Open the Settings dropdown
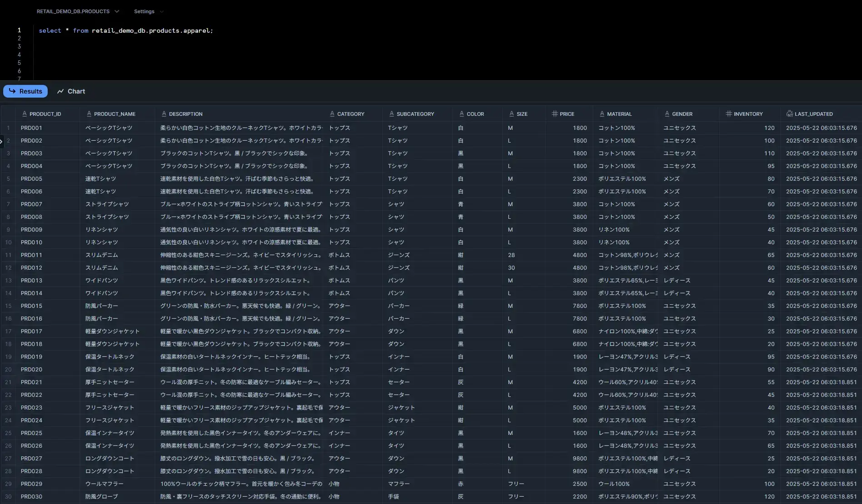 [148, 11]
